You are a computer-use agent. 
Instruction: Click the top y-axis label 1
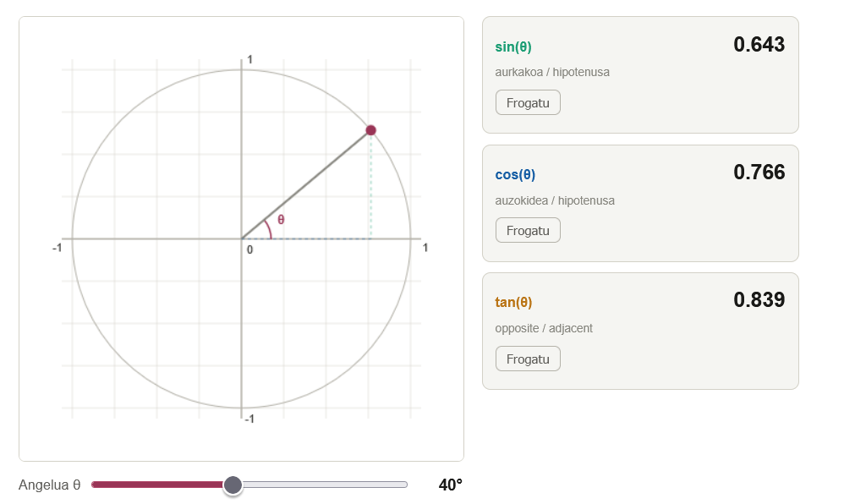249,59
